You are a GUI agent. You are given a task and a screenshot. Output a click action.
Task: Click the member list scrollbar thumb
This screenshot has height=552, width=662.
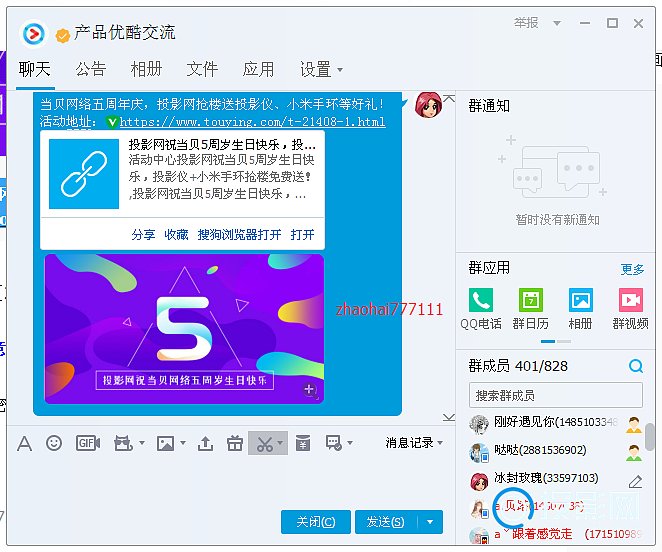pyautogui.click(x=649, y=437)
